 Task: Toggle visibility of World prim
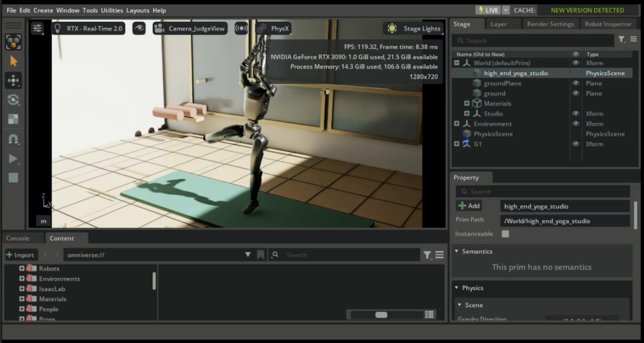click(x=575, y=63)
